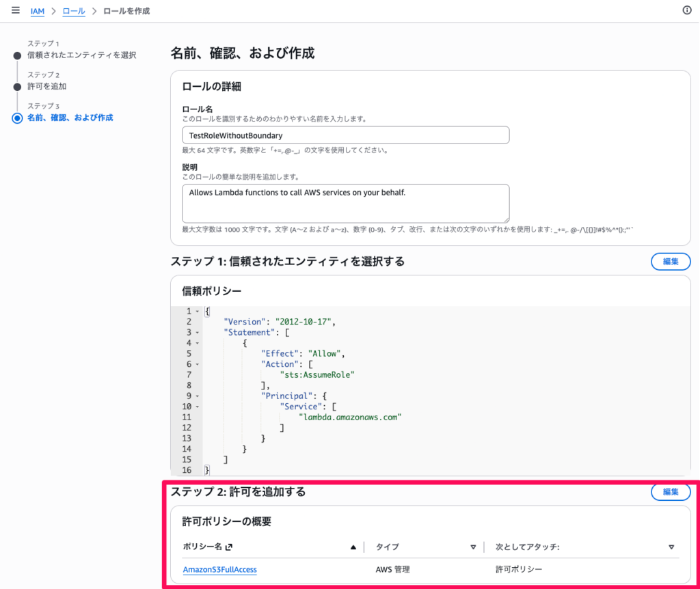Click 編集 button for ステップ 2
700x589 pixels.
670,492
